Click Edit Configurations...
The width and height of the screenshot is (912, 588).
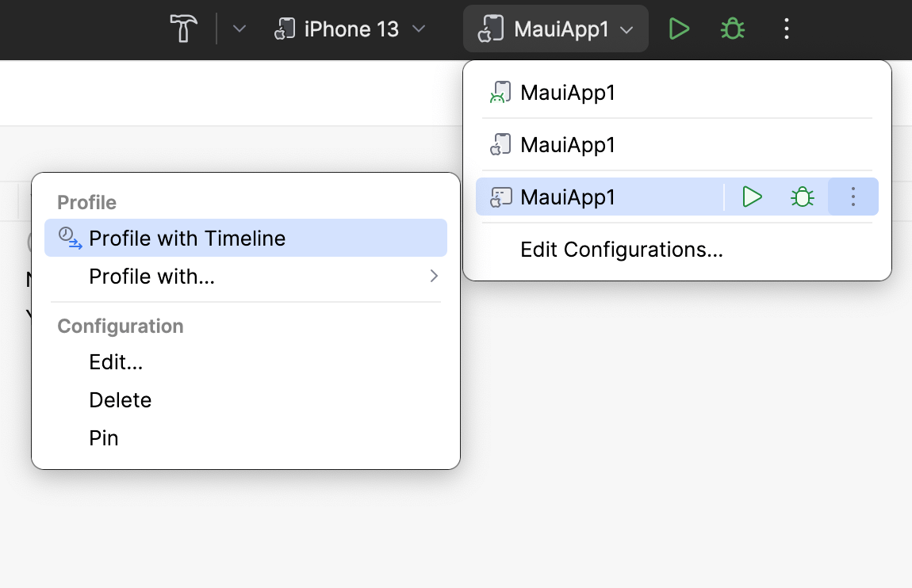[621, 250]
